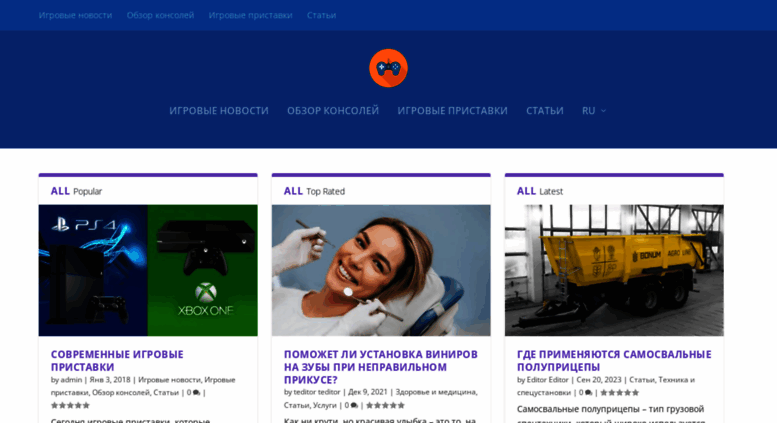Image resolution: width=777 pixels, height=423 pixels.
Task: Click date Сен 20, 2023
Action: (599, 380)
